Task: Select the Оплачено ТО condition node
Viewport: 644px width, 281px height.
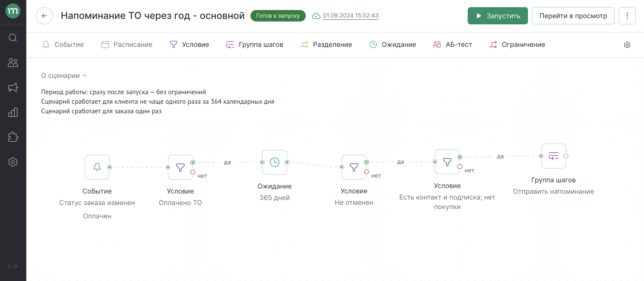Action: click(x=180, y=167)
